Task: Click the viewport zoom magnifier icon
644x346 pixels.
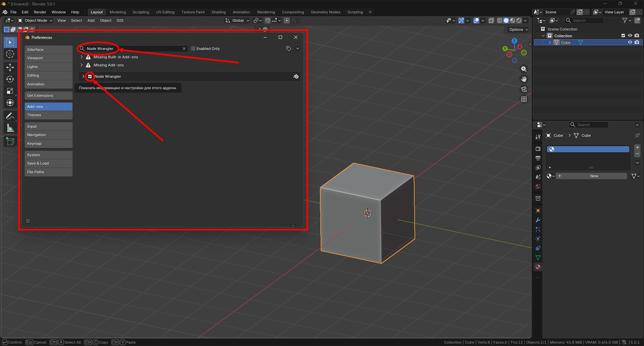Action: pyautogui.click(x=524, y=69)
